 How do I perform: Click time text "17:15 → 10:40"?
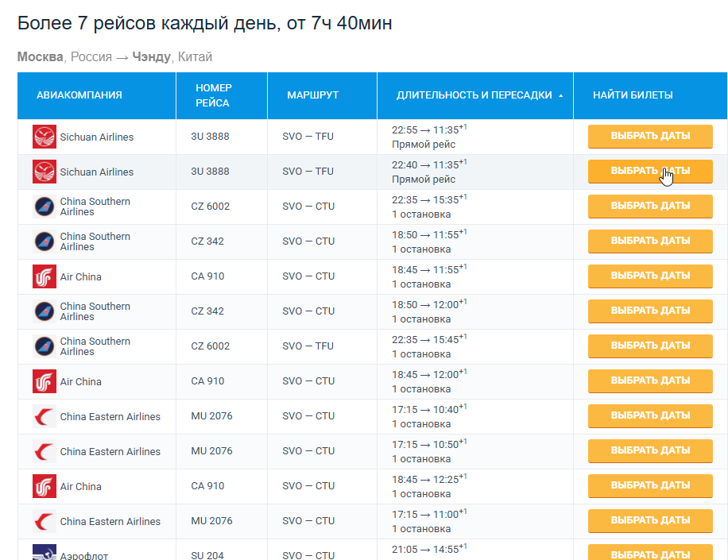tap(425, 410)
